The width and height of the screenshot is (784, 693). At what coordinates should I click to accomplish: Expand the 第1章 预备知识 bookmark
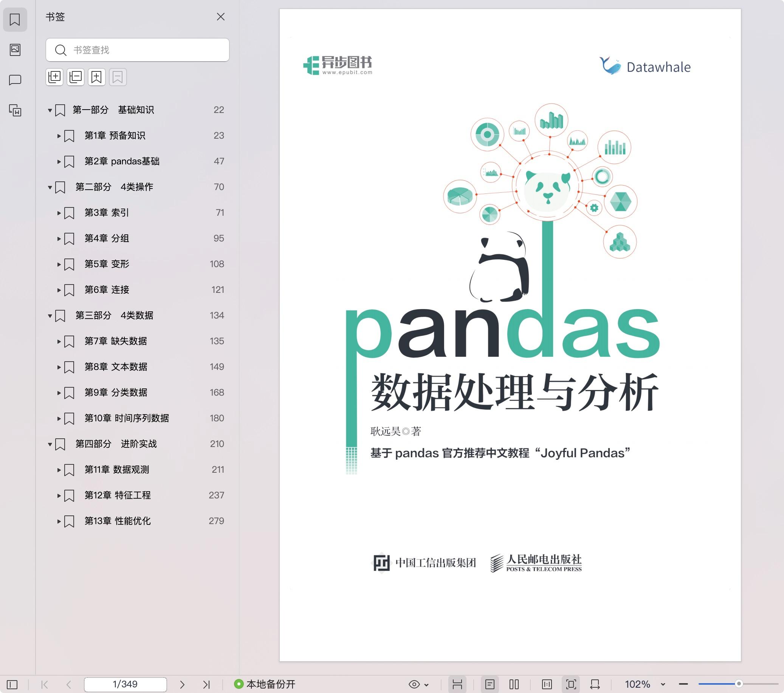pyautogui.click(x=59, y=136)
